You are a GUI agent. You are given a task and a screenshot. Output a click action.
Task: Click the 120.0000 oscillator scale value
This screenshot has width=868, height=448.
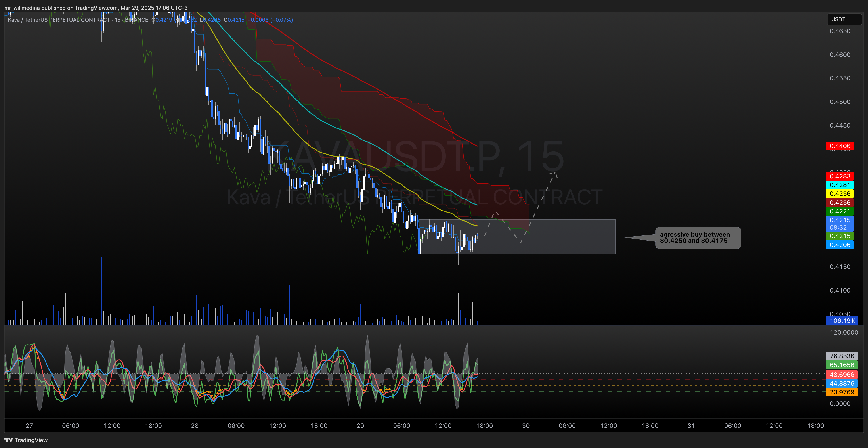tap(844, 332)
